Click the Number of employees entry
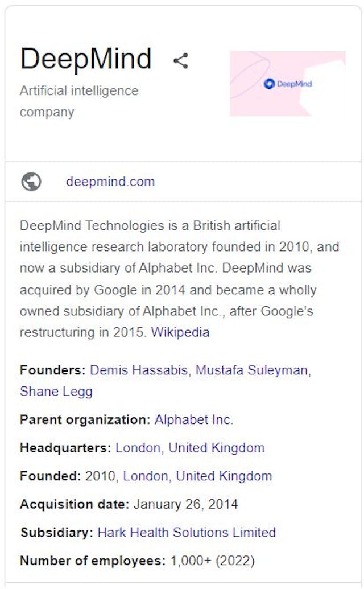The width and height of the screenshot is (364, 589). tap(136, 561)
